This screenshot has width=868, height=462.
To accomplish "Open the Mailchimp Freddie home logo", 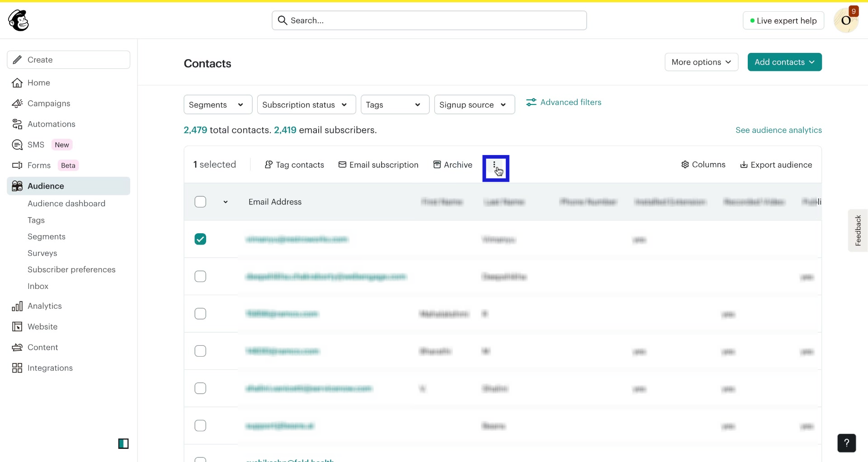I will [18, 20].
